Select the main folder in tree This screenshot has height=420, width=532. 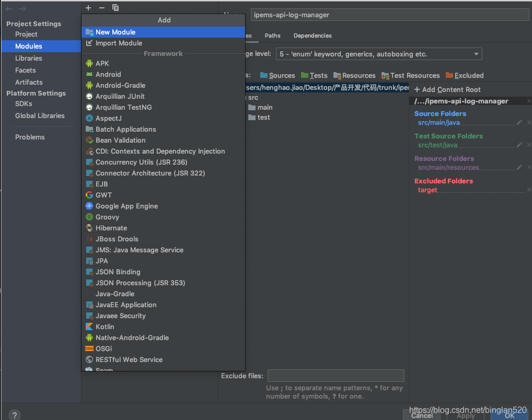pos(261,108)
